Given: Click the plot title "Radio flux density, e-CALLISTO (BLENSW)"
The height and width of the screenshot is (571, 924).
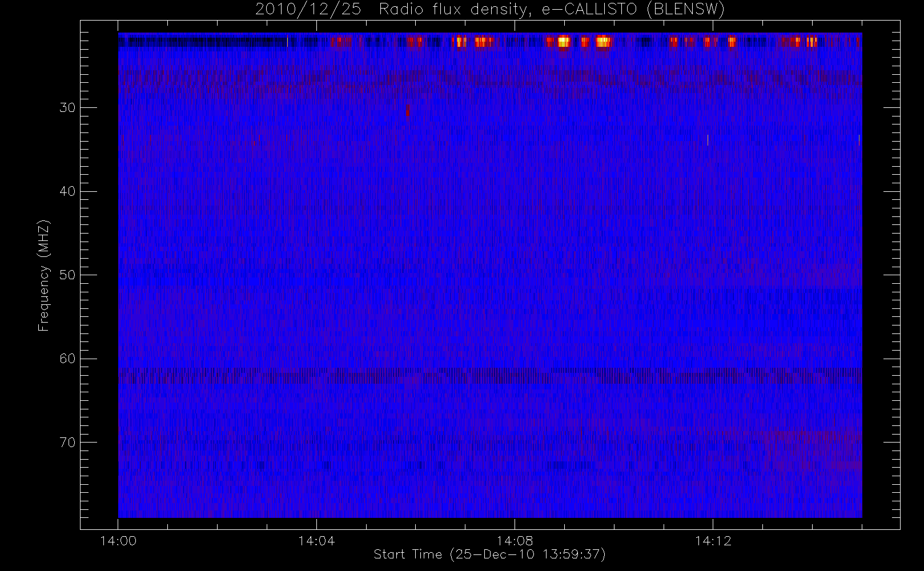Looking at the screenshot, I should tap(552, 10).
